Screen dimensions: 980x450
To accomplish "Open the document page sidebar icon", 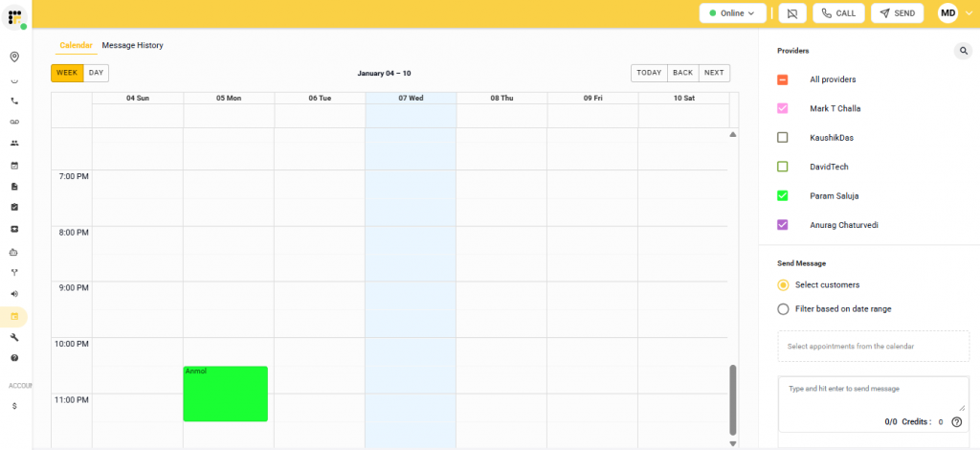I will tap(14, 187).
